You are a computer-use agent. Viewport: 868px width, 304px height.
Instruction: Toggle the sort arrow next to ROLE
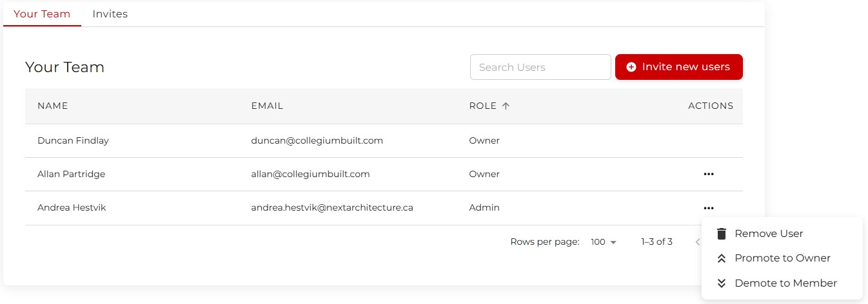506,106
